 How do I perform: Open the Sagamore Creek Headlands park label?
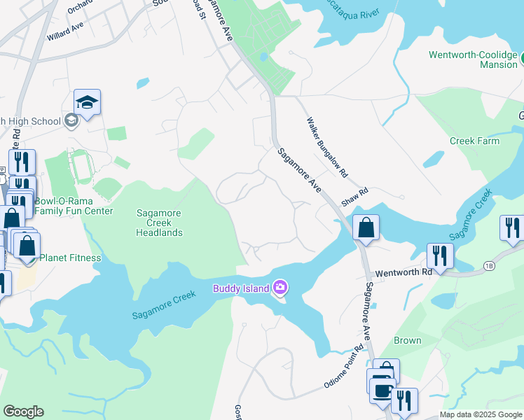[159, 223]
